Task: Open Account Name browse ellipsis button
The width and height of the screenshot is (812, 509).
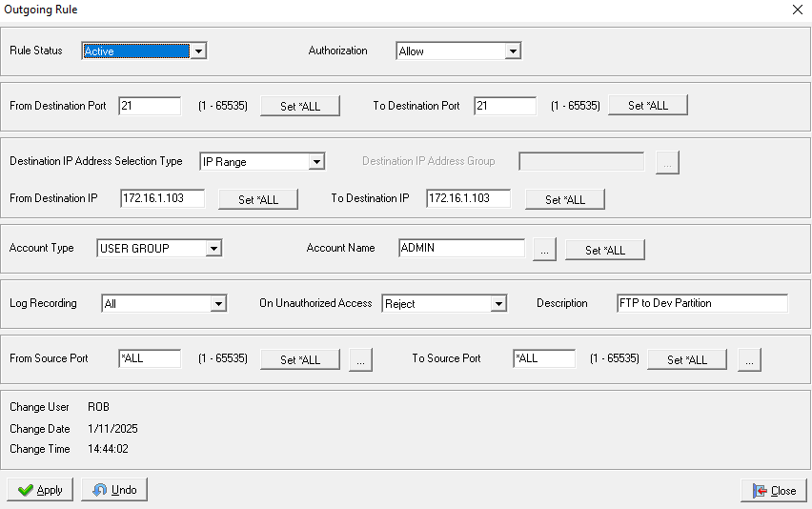Action: coord(544,250)
